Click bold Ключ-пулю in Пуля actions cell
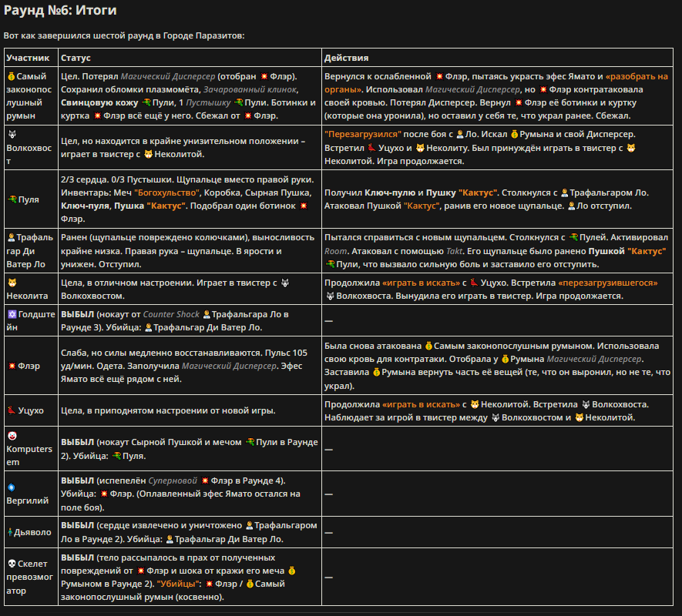The image size is (682, 616). [390, 192]
